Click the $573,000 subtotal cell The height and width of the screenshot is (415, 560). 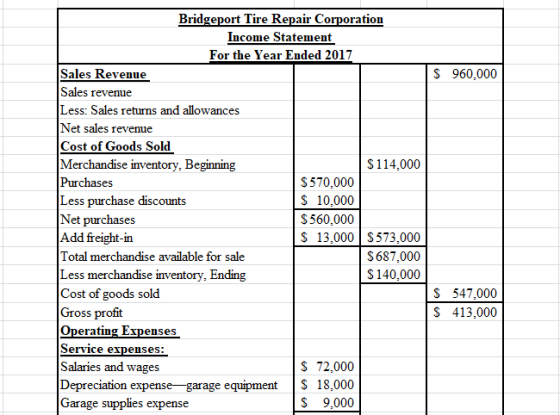(394, 238)
